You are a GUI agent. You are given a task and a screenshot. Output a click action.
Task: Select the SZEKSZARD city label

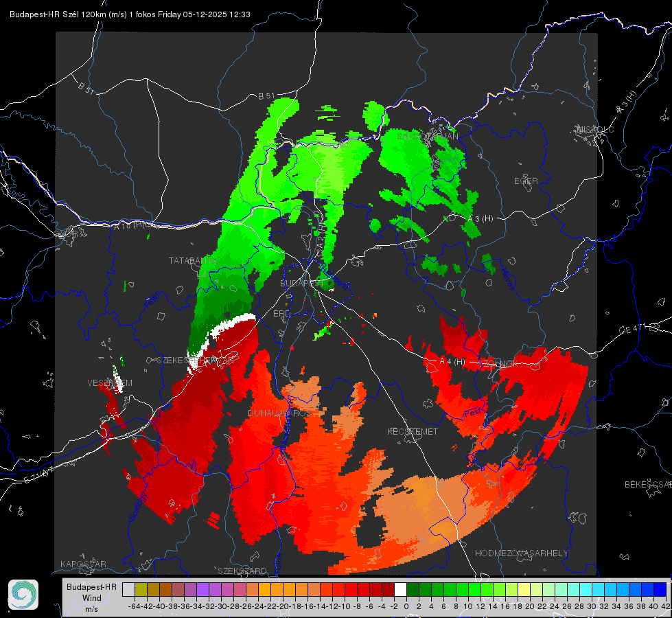[x=242, y=571]
